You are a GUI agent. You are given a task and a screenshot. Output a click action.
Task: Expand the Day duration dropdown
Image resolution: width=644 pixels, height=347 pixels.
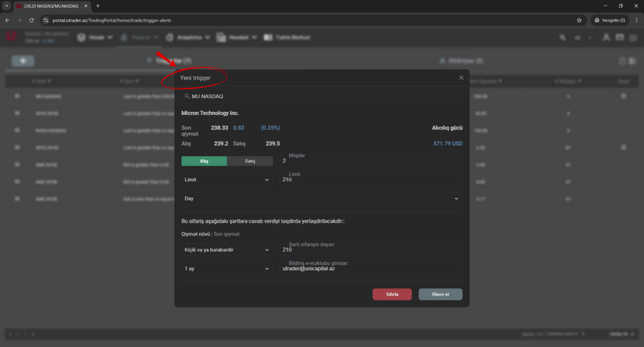[321, 199]
